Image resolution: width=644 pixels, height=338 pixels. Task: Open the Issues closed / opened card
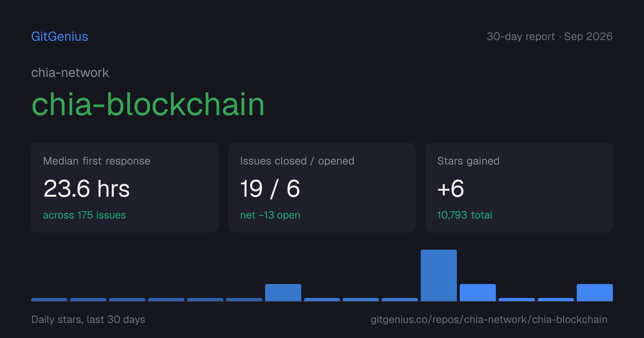pyautogui.click(x=322, y=188)
